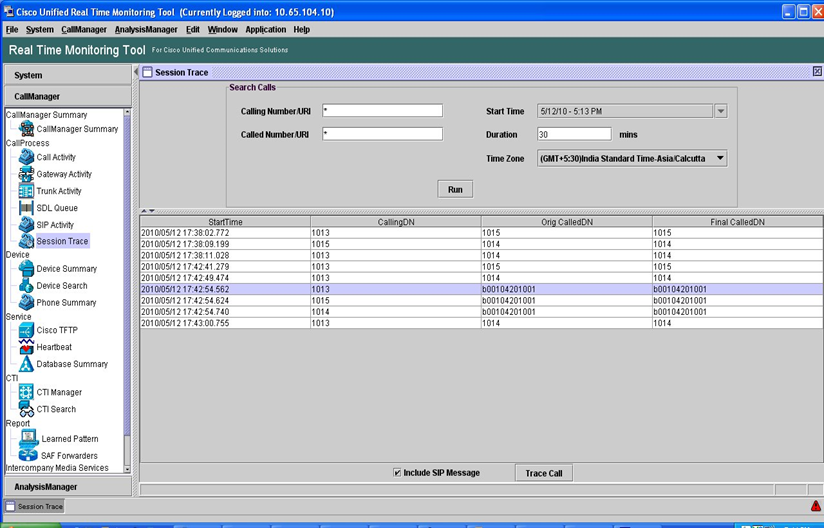Click the Duration input field
Viewport: 824px width, 528px height.
[x=574, y=134]
